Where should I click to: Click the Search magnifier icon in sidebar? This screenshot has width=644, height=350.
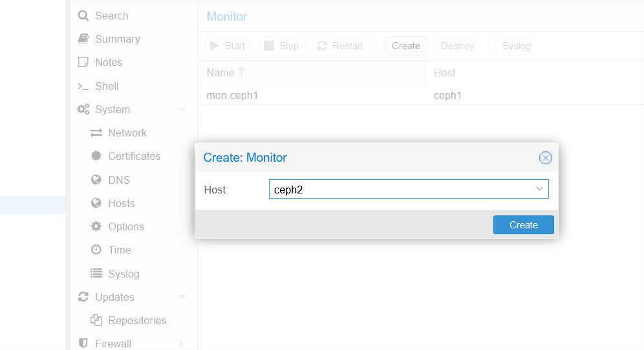tap(83, 16)
